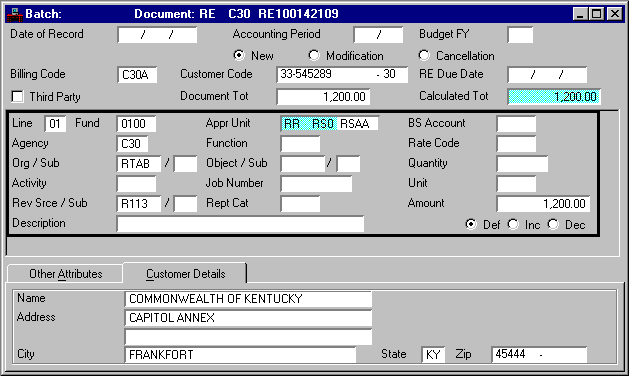Select the Def radio button
This screenshot has height=376, width=629.
tap(471, 224)
